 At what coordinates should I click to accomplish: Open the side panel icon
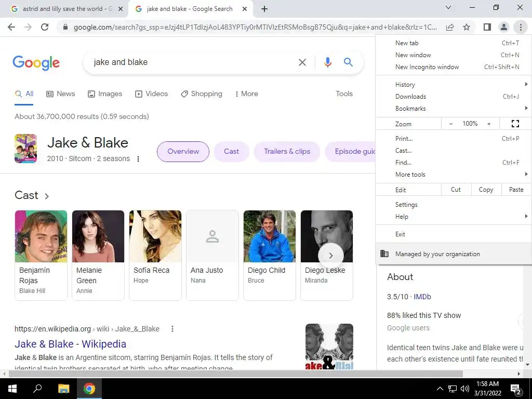point(487,27)
